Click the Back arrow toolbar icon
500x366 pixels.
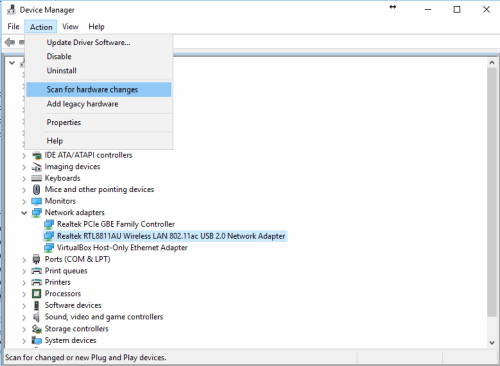tap(10, 42)
